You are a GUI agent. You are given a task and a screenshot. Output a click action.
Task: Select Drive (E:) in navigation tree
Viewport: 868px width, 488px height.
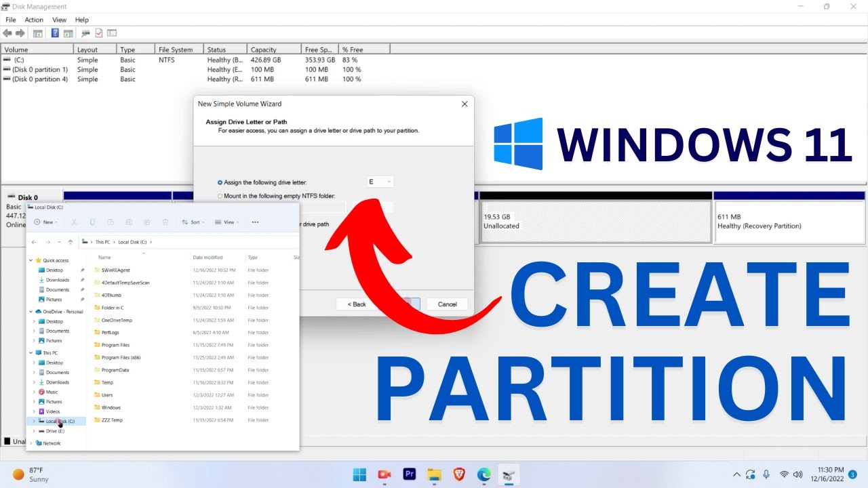click(56, 431)
